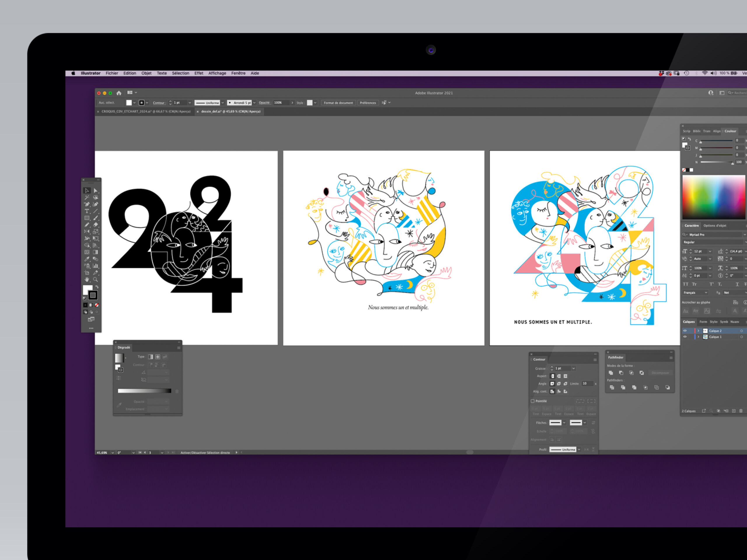Delete layer with the trash icon
This screenshot has height=560, width=747.
click(741, 411)
